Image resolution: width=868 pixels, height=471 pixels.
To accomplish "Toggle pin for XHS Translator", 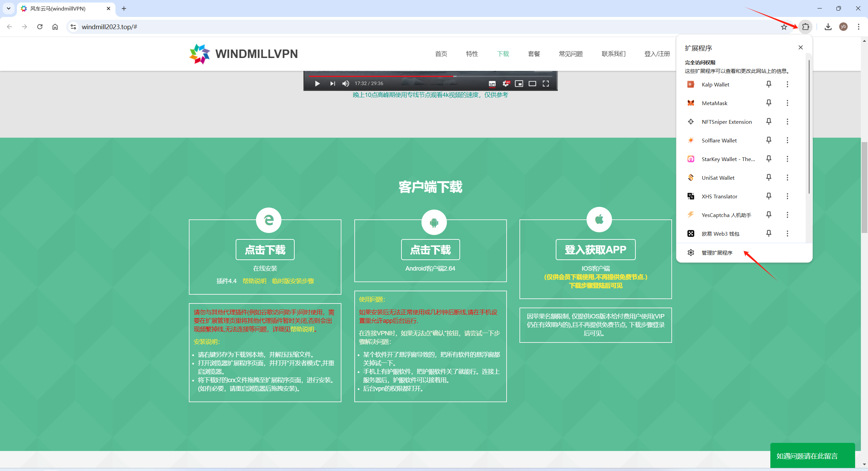I will (x=769, y=196).
